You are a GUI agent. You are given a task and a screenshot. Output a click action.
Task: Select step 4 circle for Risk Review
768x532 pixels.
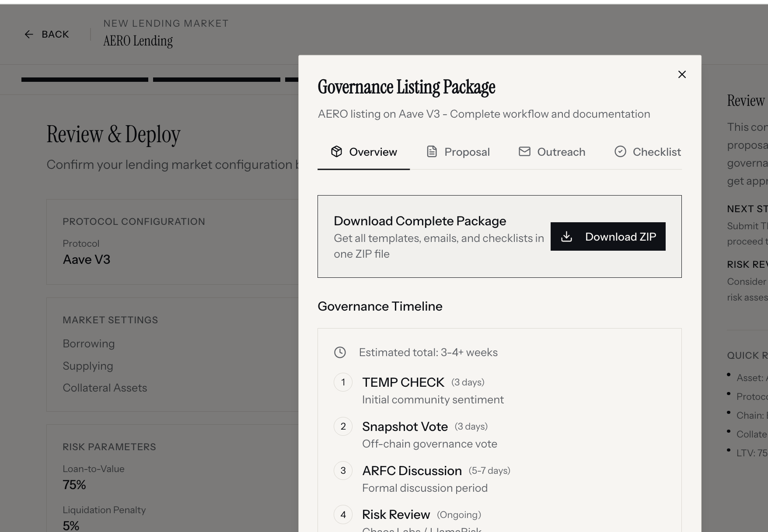(x=343, y=515)
